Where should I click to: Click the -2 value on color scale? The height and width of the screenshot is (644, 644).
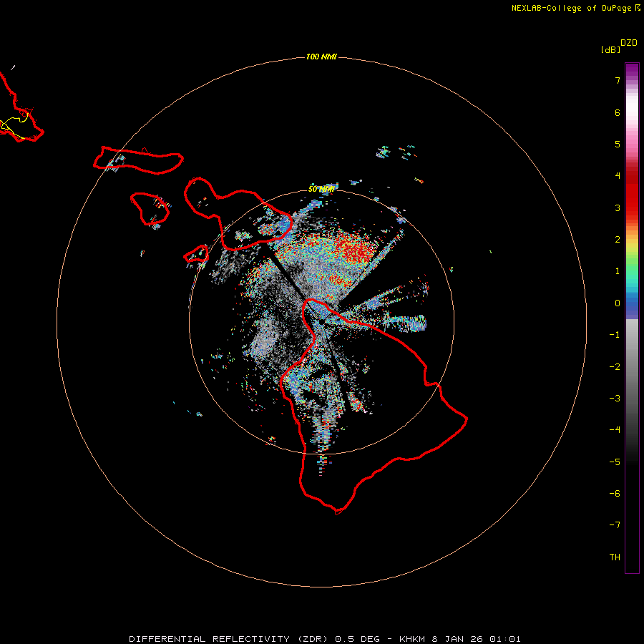(615, 367)
